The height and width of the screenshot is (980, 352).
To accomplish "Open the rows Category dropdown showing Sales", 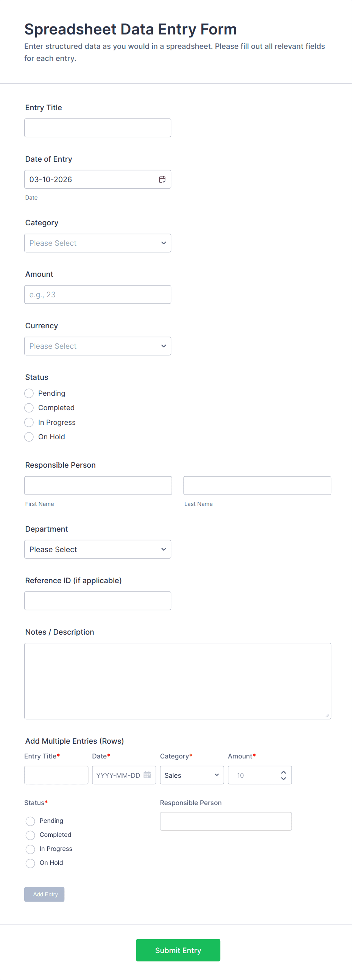I will (192, 775).
